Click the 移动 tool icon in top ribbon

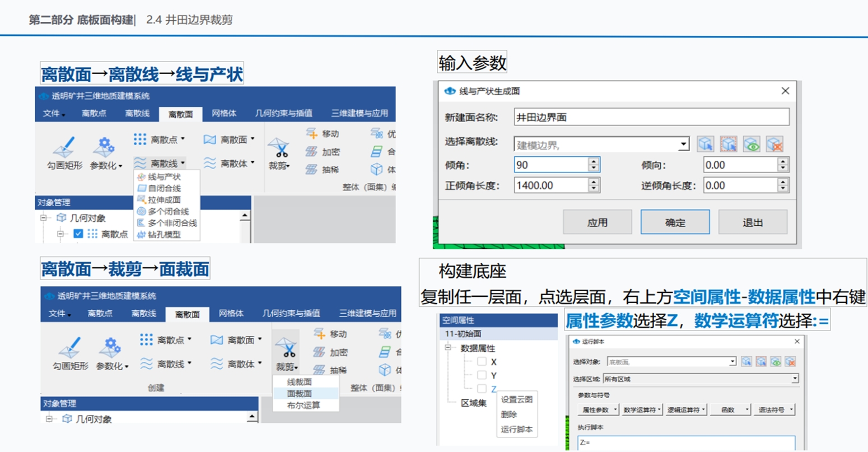coord(312,133)
